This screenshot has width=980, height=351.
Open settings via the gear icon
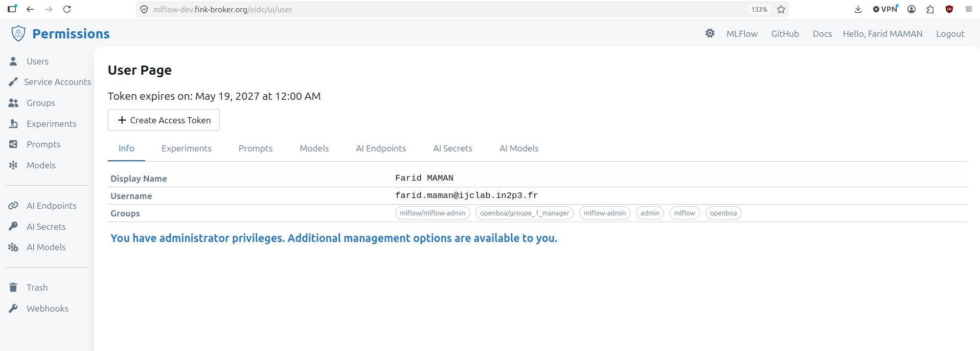click(x=710, y=33)
